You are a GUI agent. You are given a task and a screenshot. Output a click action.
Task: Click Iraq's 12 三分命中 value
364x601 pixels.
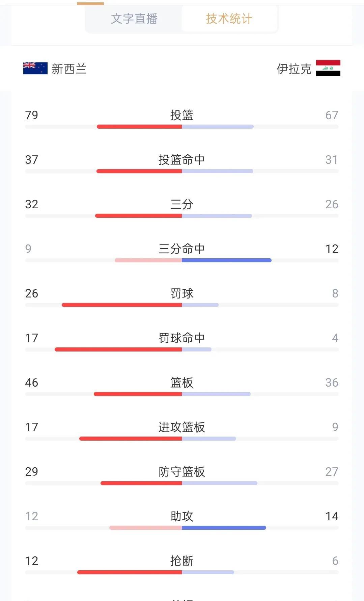(332, 249)
